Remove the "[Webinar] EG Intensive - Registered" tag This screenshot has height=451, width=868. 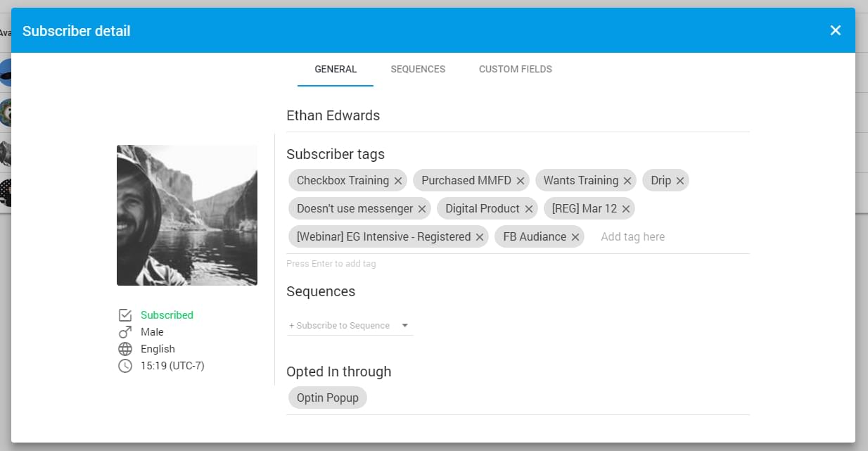point(479,236)
